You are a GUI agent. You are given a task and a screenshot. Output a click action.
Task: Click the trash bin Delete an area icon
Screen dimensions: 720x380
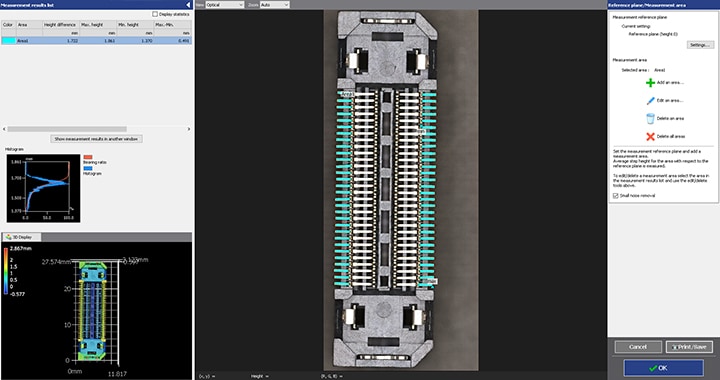[x=650, y=118]
